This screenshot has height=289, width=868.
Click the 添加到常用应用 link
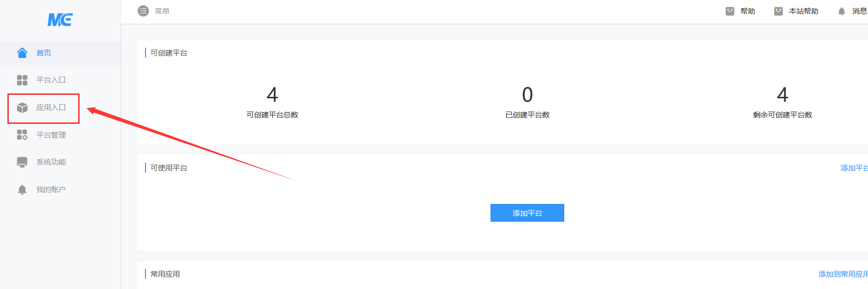[x=843, y=274]
